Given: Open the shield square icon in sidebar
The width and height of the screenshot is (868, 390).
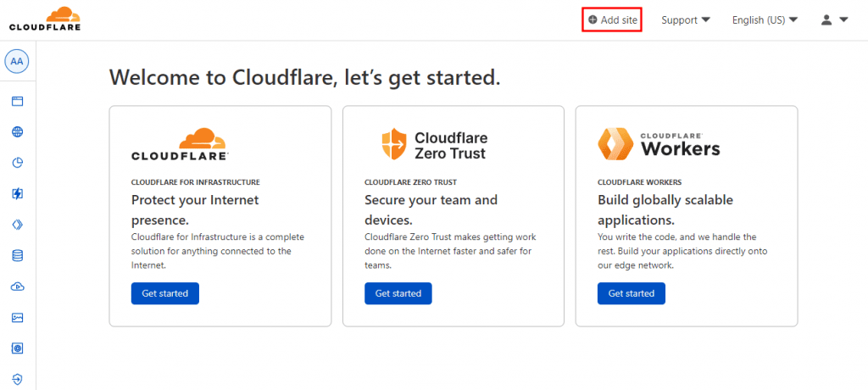Looking at the screenshot, I should (17, 348).
